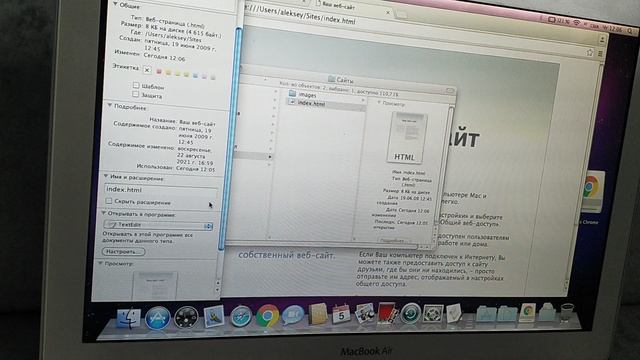The width and height of the screenshot is (640, 360).
Task: Enable the Шаблон checkbox
Action: point(136,85)
